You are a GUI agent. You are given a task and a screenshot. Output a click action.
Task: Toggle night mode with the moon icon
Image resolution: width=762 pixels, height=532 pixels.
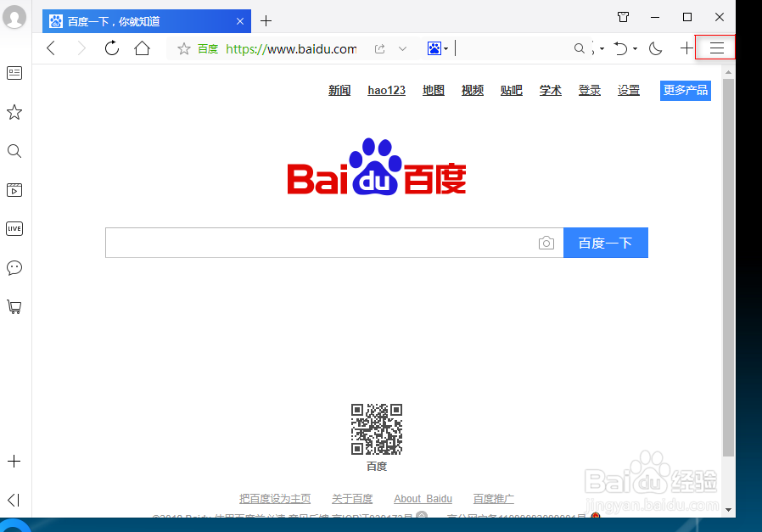coord(654,48)
